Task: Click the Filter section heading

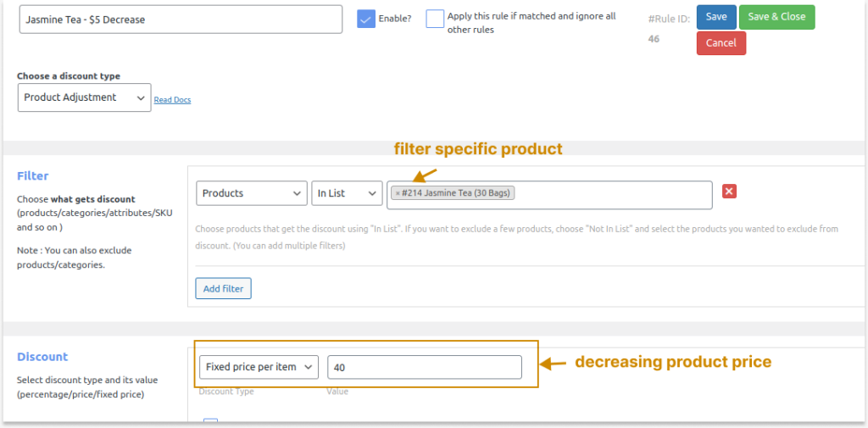Action: pos(33,176)
